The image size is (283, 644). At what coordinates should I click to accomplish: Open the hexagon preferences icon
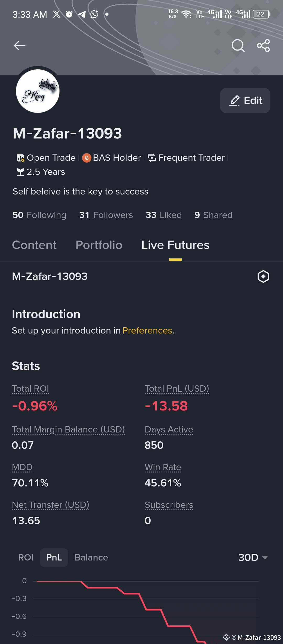click(263, 276)
